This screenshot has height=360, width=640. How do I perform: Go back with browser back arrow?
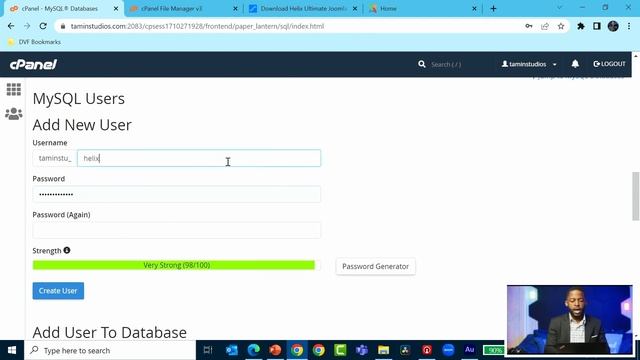tap(11, 26)
